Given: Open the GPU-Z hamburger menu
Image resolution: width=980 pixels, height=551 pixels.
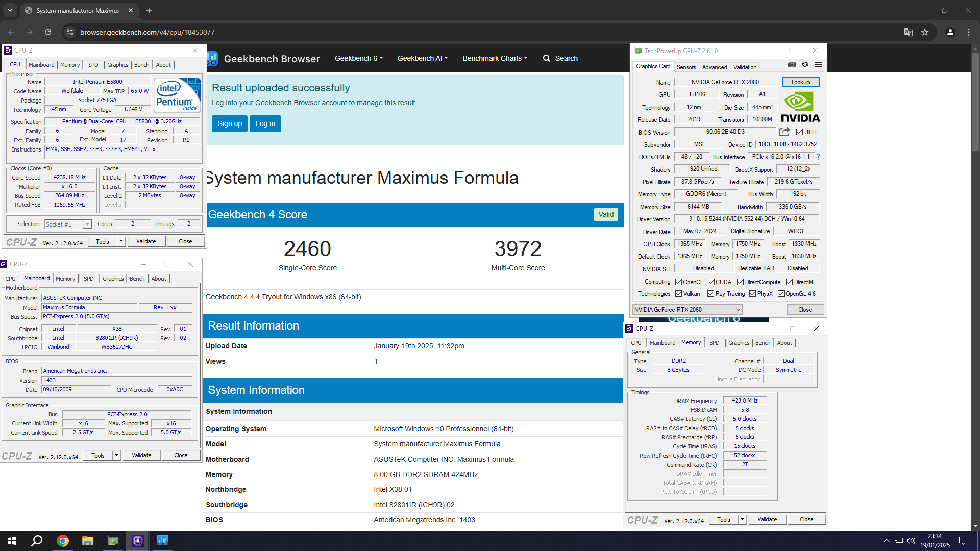Looking at the screenshot, I should pos(818,65).
